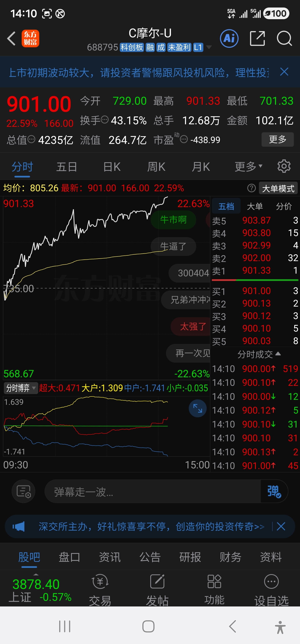Switch to 周K chart tab
The width and height of the screenshot is (300, 644).
pos(156,167)
